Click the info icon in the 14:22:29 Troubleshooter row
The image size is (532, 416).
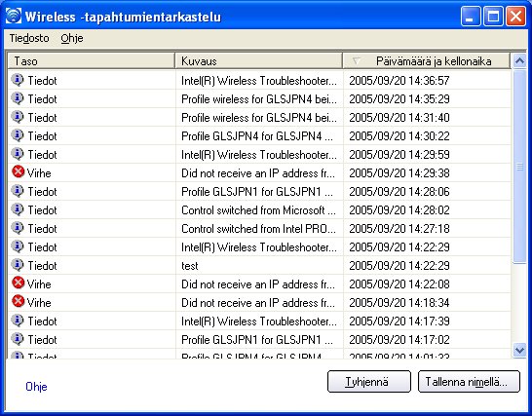(18, 246)
